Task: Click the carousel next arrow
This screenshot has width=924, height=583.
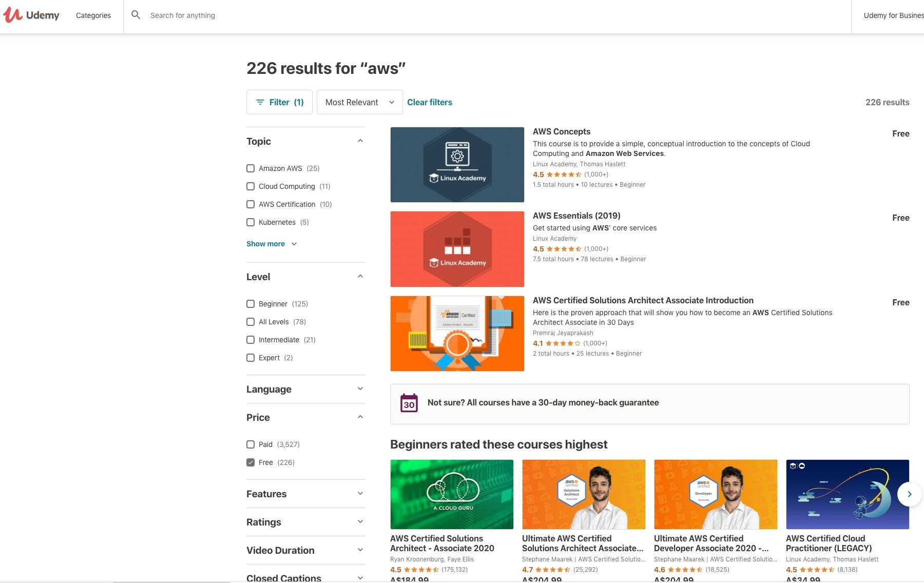Action: tap(909, 494)
